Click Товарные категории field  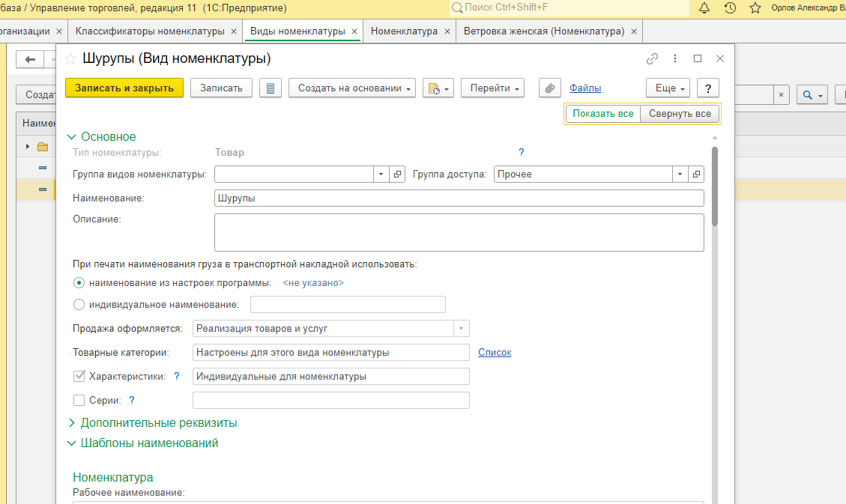point(330,353)
